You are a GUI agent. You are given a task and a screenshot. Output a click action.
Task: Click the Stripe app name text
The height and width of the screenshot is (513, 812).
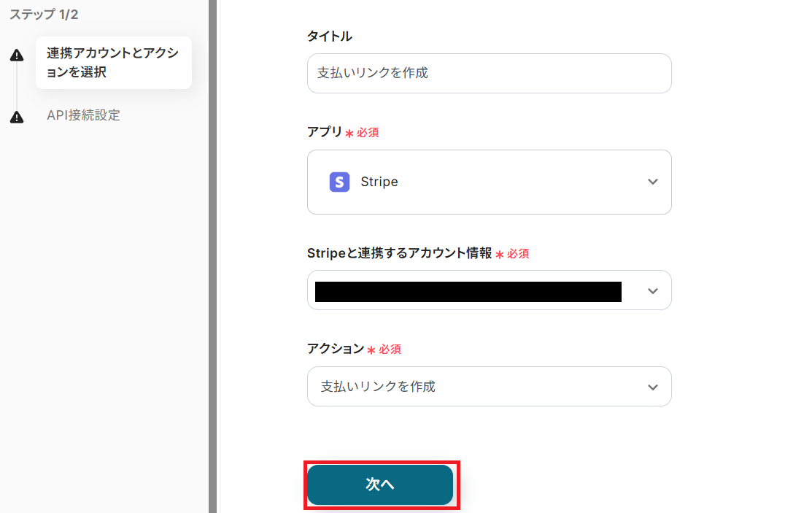click(x=379, y=182)
